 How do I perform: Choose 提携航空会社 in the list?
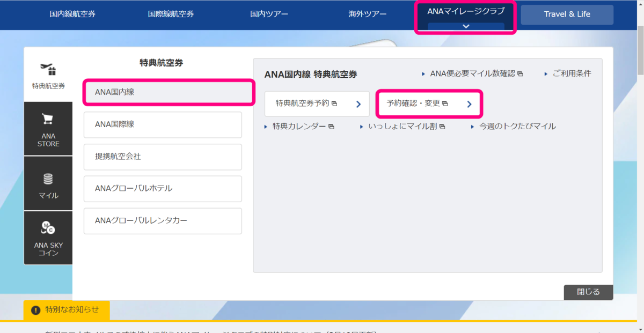pyautogui.click(x=163, y=157)
